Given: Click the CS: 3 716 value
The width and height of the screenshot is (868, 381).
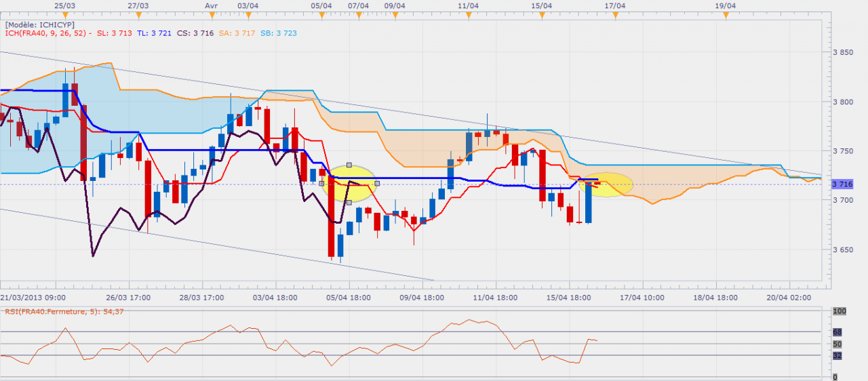Looking at the screenshot, I should (x=195, y=33).
